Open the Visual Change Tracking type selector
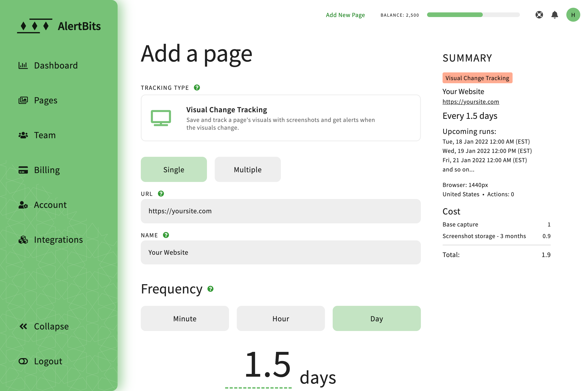 click(x=280, y=118)
